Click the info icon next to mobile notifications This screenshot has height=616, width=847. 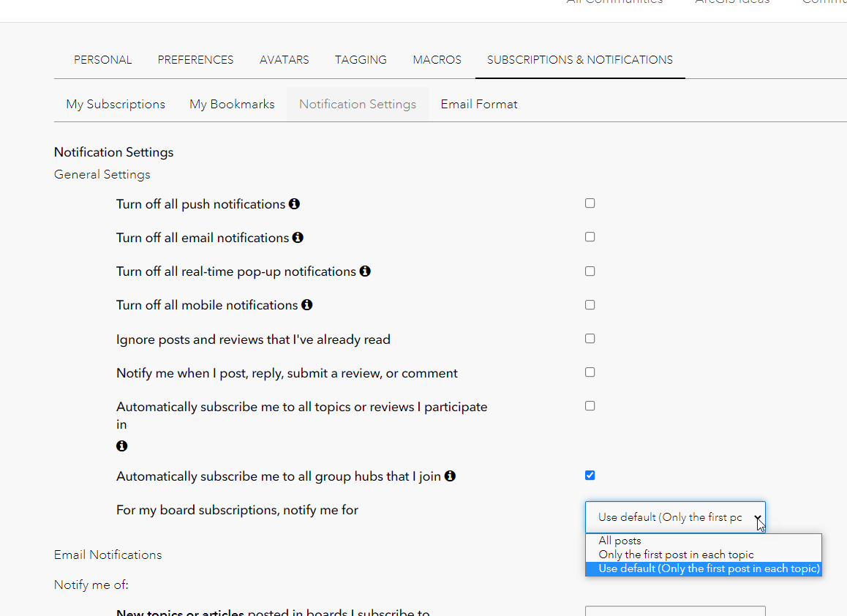(x=306, y=305)
